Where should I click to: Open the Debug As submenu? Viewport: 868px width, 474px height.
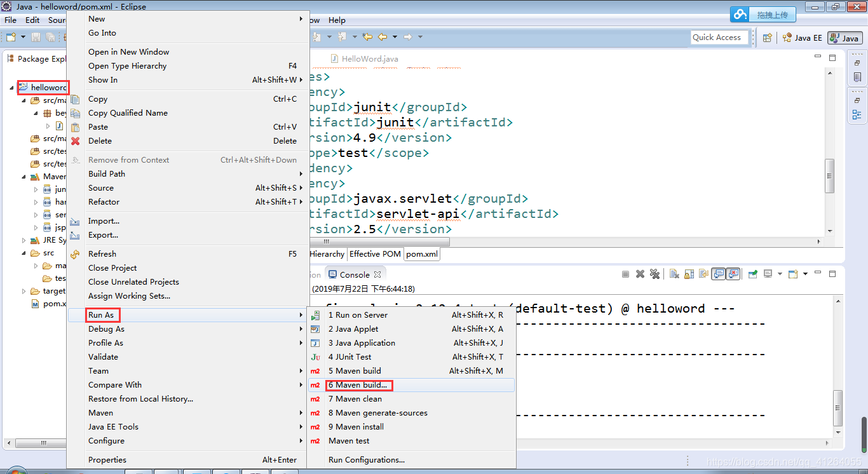[x=188, y=329]
